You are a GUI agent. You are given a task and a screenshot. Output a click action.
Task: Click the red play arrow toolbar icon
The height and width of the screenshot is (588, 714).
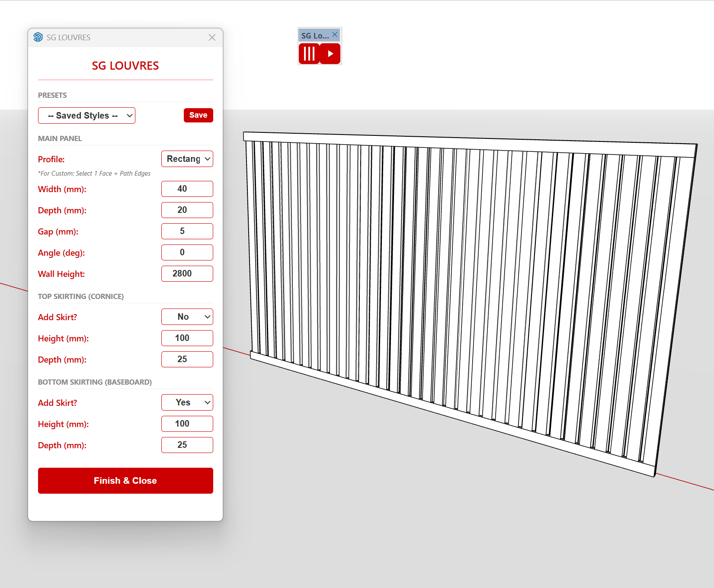point(330,54)
